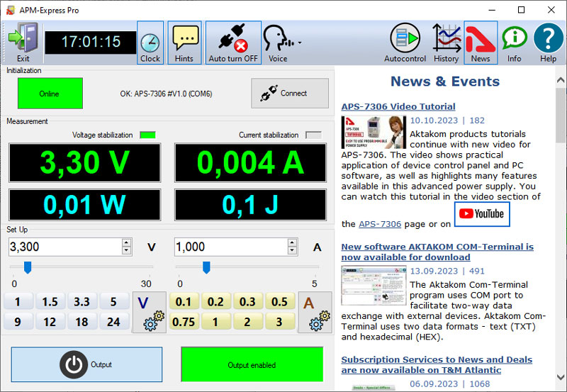Select the 9 volt preset
Viewport: 567px width, 392px height.
18,322
